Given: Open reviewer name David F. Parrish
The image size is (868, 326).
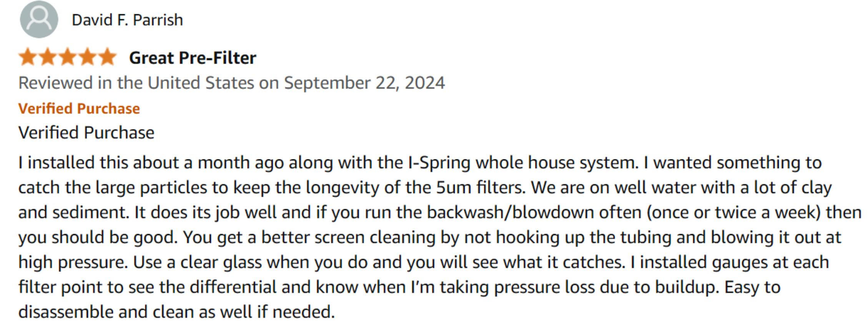Looking at the screenshot, I should pos(127,20).
